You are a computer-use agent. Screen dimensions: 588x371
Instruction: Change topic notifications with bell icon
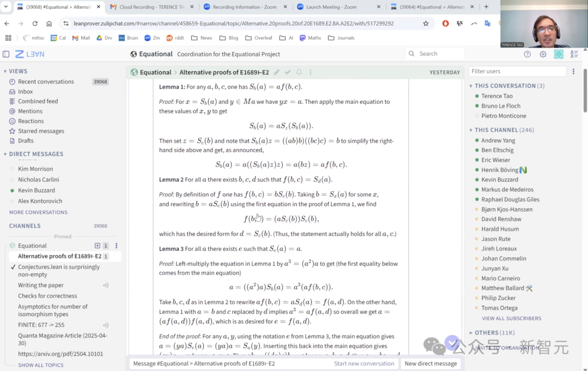tap(299, 72)
